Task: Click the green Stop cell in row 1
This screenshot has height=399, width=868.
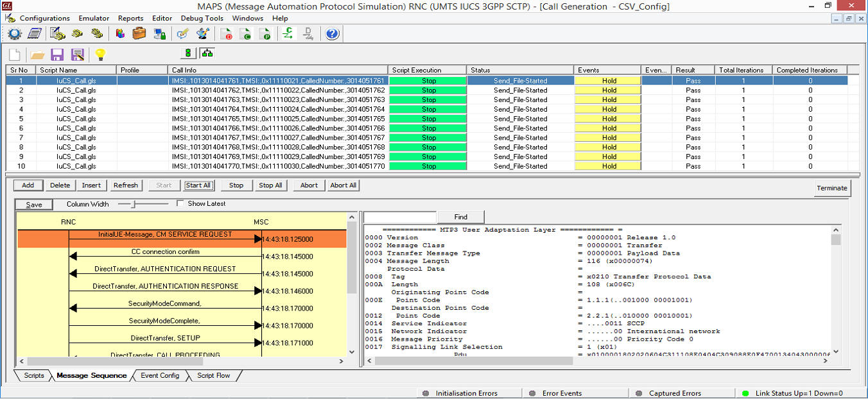Action: point(429,81)
